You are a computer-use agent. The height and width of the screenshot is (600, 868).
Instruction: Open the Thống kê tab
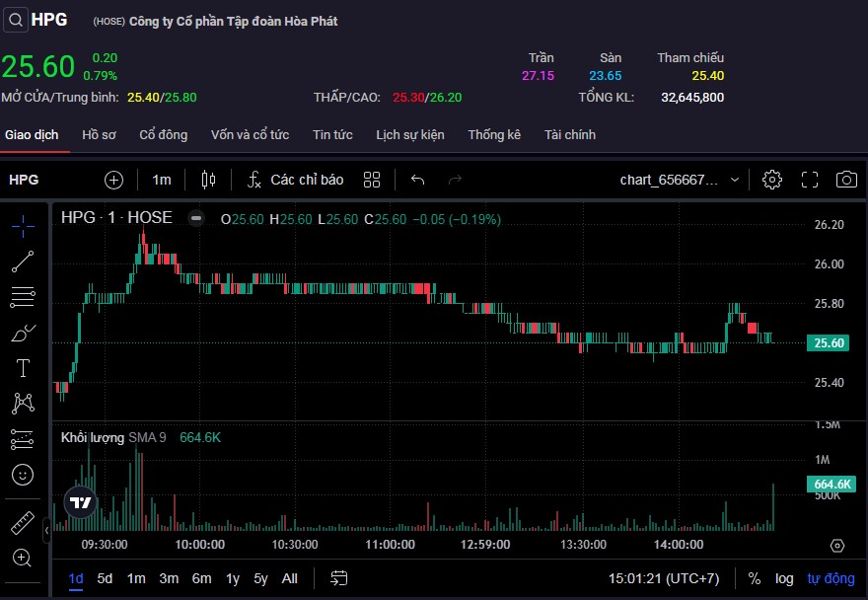click(x=494, y=134)
